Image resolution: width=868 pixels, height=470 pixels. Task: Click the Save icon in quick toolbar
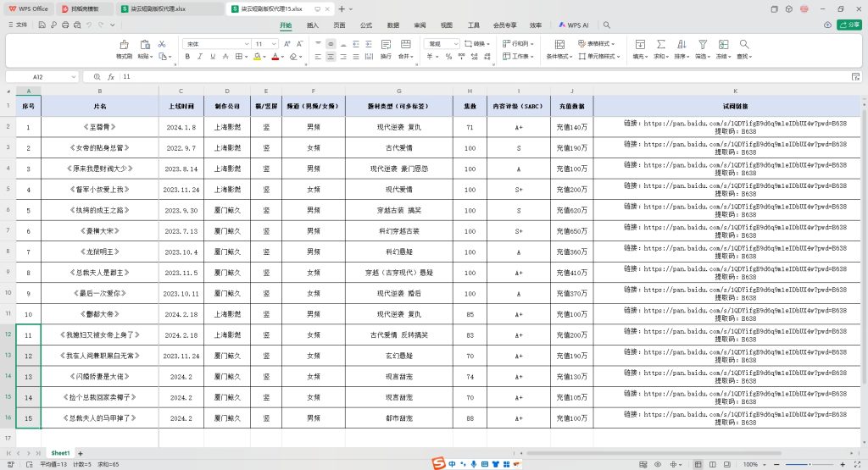coord(42,25)
